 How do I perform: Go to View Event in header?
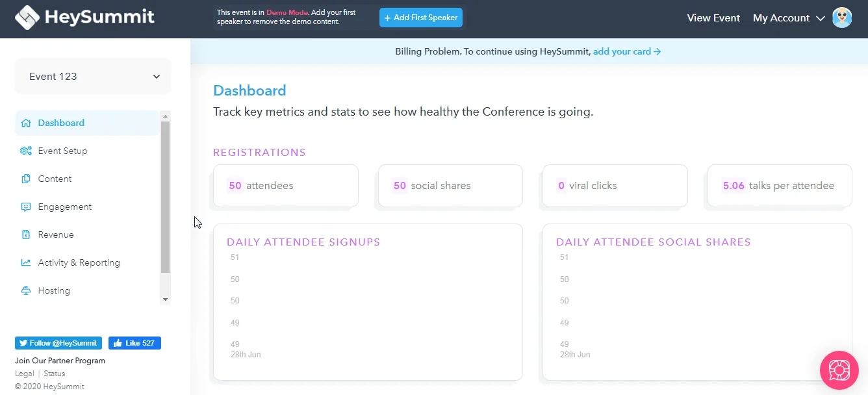[713, 18]
